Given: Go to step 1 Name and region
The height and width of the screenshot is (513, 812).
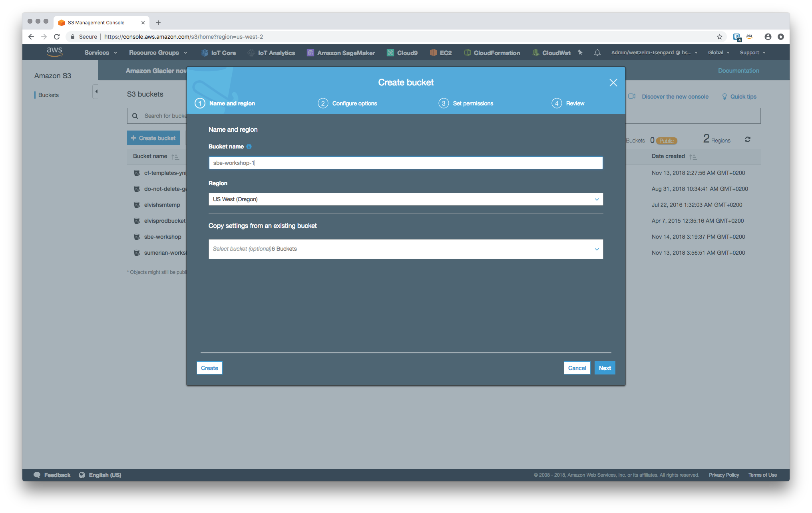Looking at the screenshot, I should (x=225, y=103).
